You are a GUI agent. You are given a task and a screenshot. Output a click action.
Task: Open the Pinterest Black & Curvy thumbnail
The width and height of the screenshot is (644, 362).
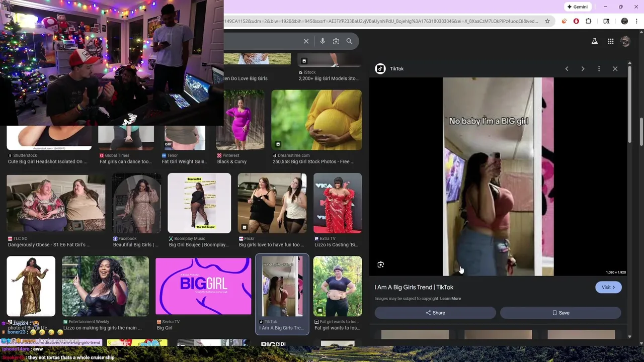[240, 120]
